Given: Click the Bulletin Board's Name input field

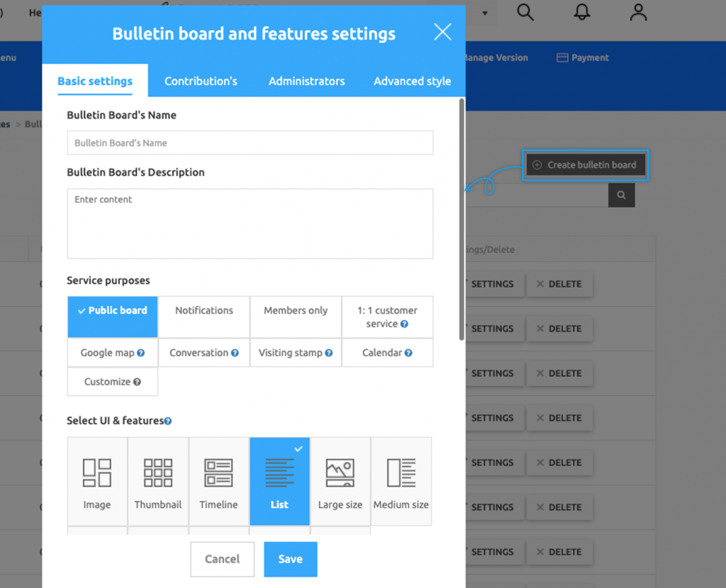Looking at the screenshot, I should (250, 142).
